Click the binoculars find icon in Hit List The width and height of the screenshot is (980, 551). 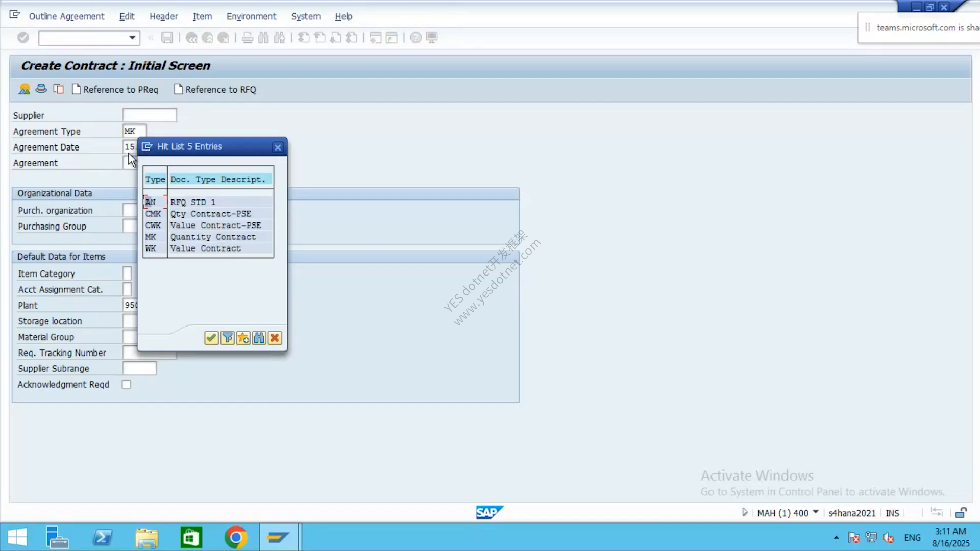click(x=259, y=338)
